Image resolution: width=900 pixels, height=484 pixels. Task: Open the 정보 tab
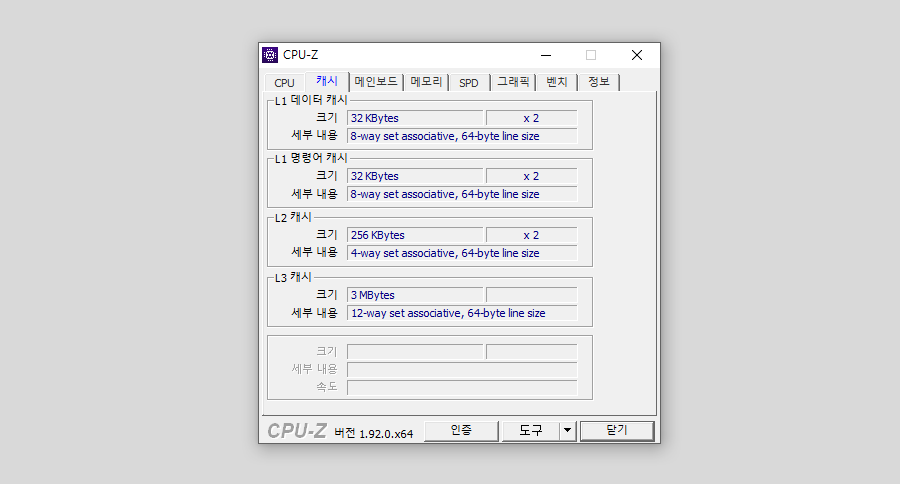(599, 82)
